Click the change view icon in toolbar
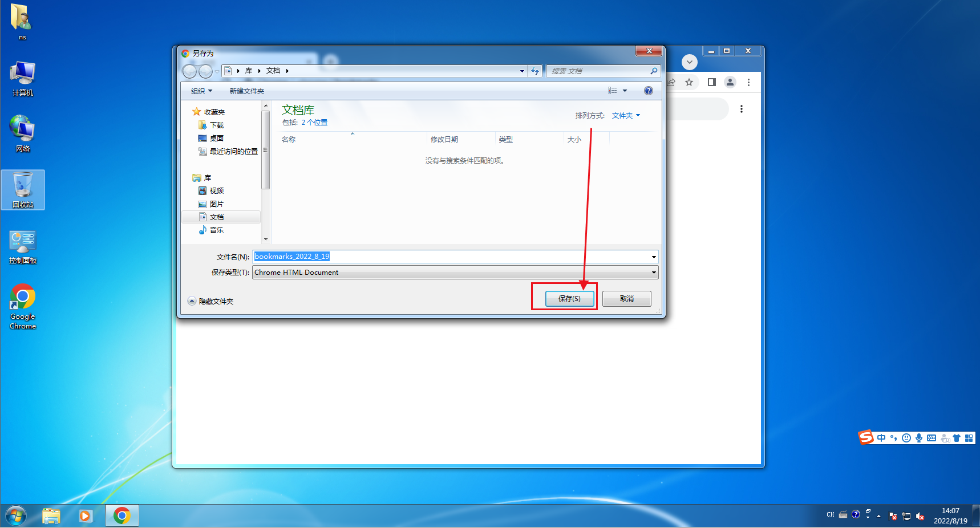Viewport: 980px width, 528px height. click(612, 91)
